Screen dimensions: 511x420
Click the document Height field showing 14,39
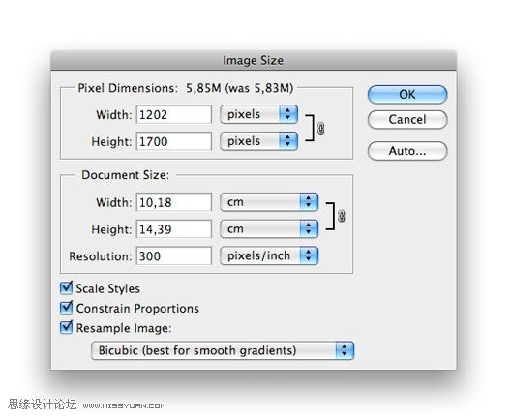173,229
